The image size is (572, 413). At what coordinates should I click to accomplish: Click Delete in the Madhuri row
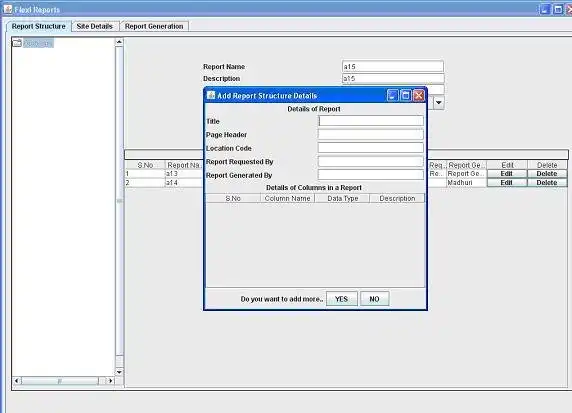(547, 182)
